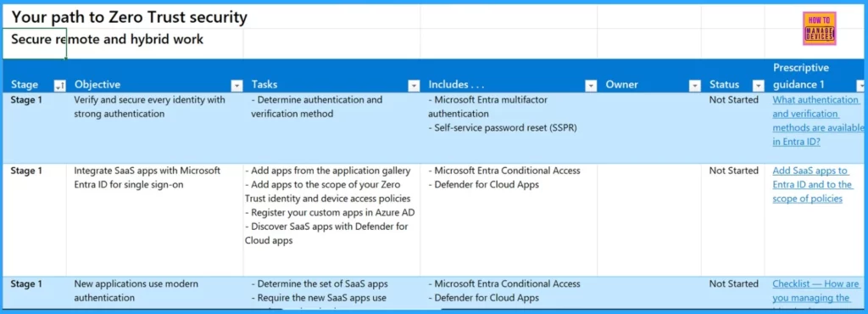Open the Tasks column filter dropdown
The image size is (868, 314).
414,85
